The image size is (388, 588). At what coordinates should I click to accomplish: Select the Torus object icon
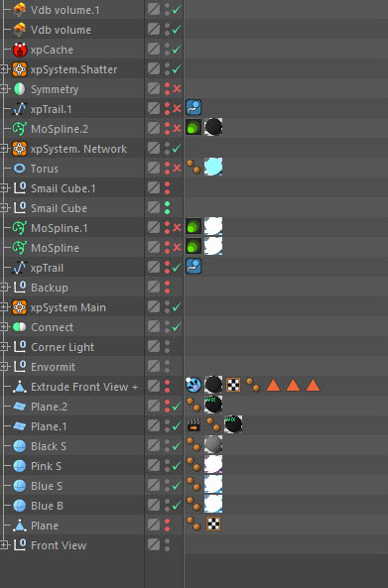click(x=20, y=169)
